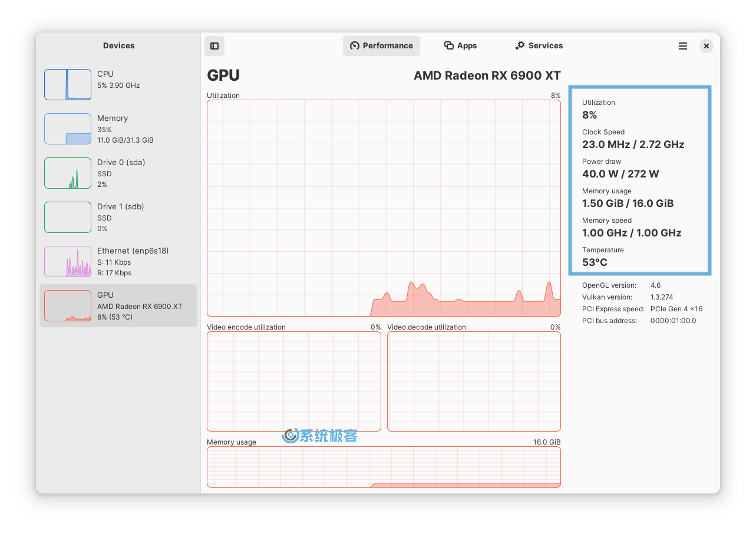Click the 16.0 GiB memory graph label
The width and height of the screenshot is (756, 533).
[547, 442]
